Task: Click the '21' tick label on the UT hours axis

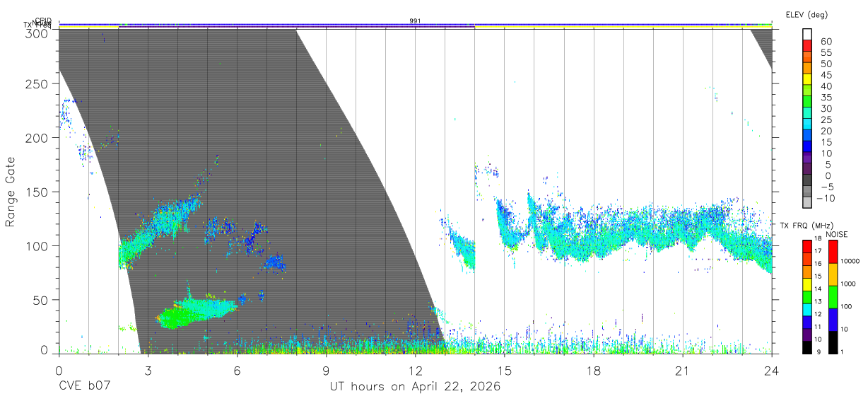Action: pyautogui.click(x=683, y=371)
